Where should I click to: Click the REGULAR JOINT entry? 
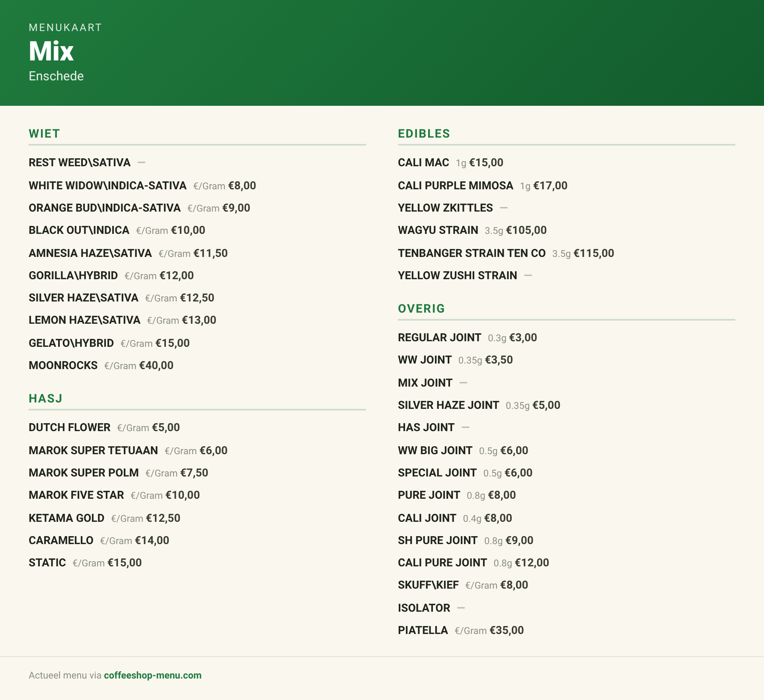[x=439, y=338]
